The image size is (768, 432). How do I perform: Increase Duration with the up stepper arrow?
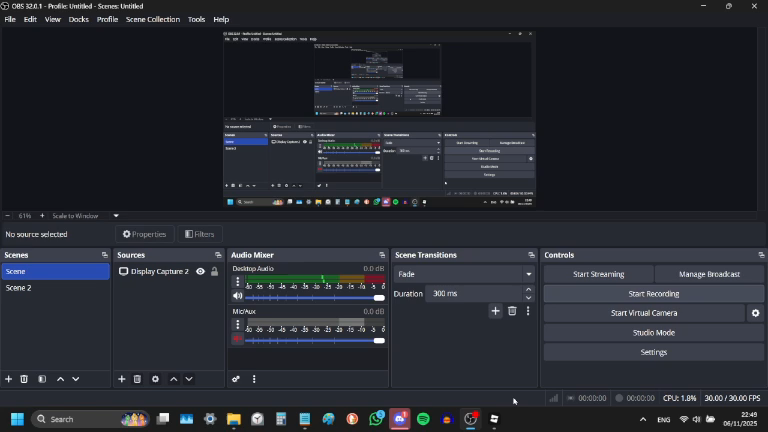coord(528,289)
